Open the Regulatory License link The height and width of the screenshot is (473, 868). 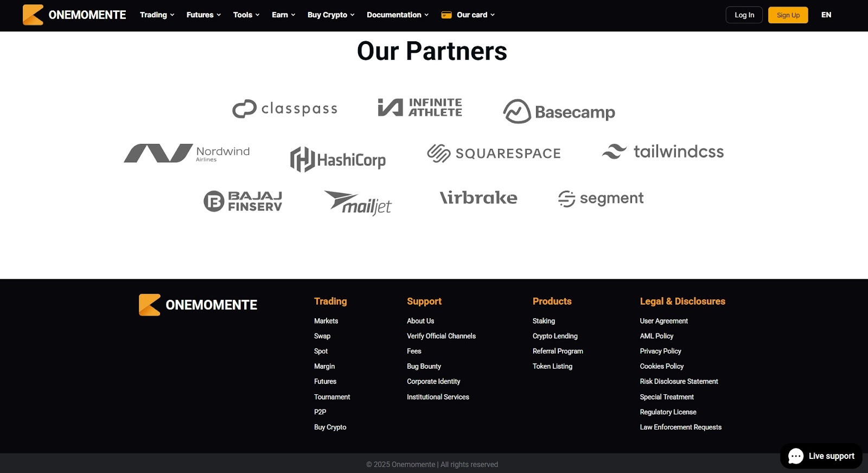click(x=668, y=412)
